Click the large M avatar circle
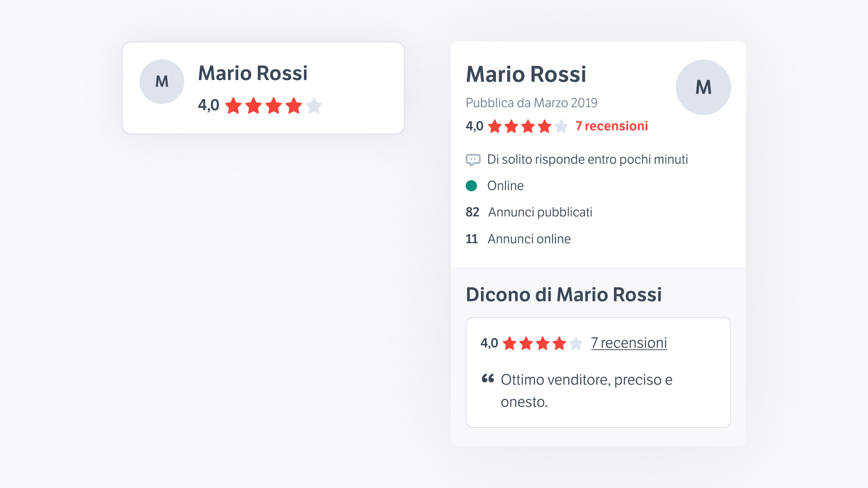The height and width of the screenshot is (488, 868). (703, 87)
